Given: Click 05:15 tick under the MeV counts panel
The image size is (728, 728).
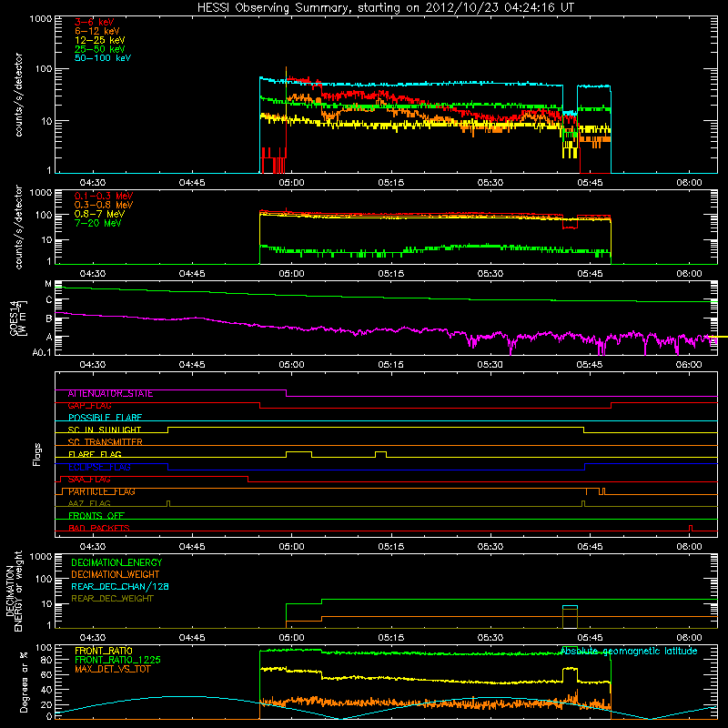Looking at the screenshot, I should tap(391, 274).
